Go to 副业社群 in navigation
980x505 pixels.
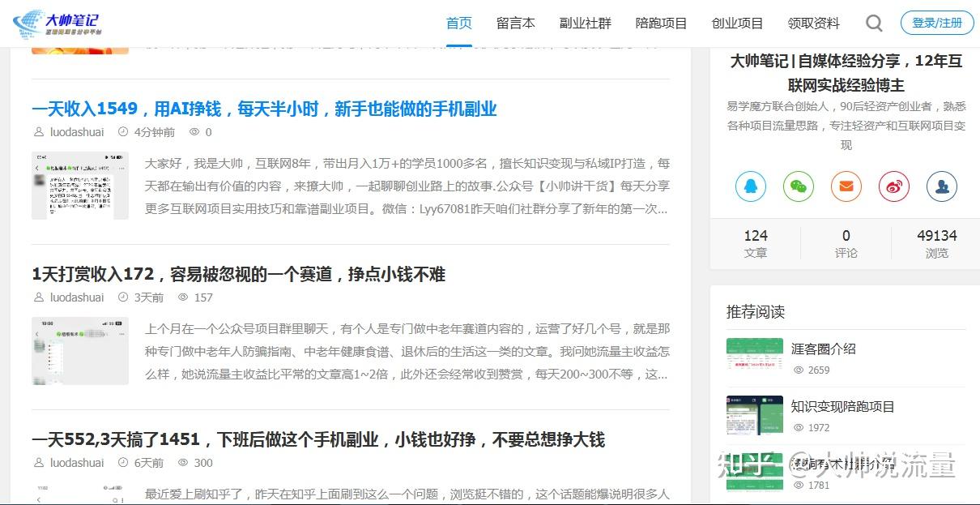pos(586,24)
